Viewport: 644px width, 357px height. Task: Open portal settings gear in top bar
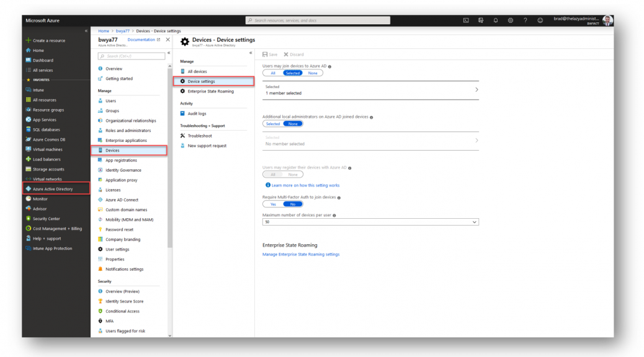[511, 20]
